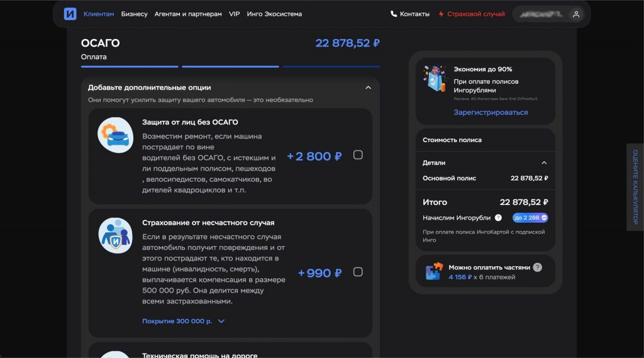644x358 pixels.
Task: Collapse the Детали cost breakdown
Action: [544, 162]
